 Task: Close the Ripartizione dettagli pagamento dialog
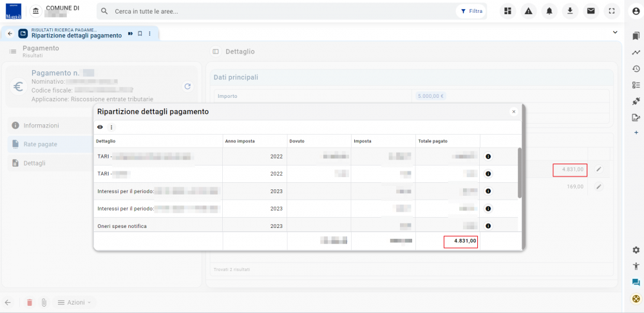point(513,111)
